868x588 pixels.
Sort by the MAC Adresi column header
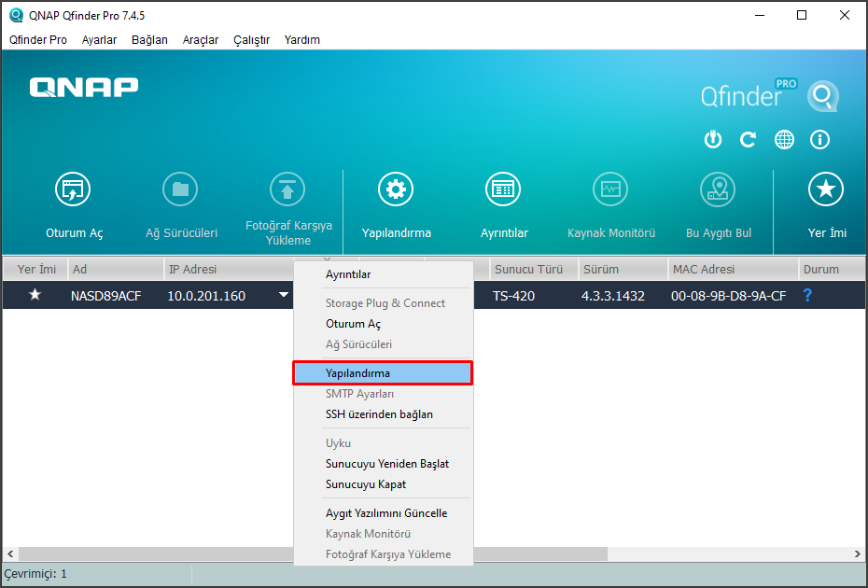click(x=703, y=269)
